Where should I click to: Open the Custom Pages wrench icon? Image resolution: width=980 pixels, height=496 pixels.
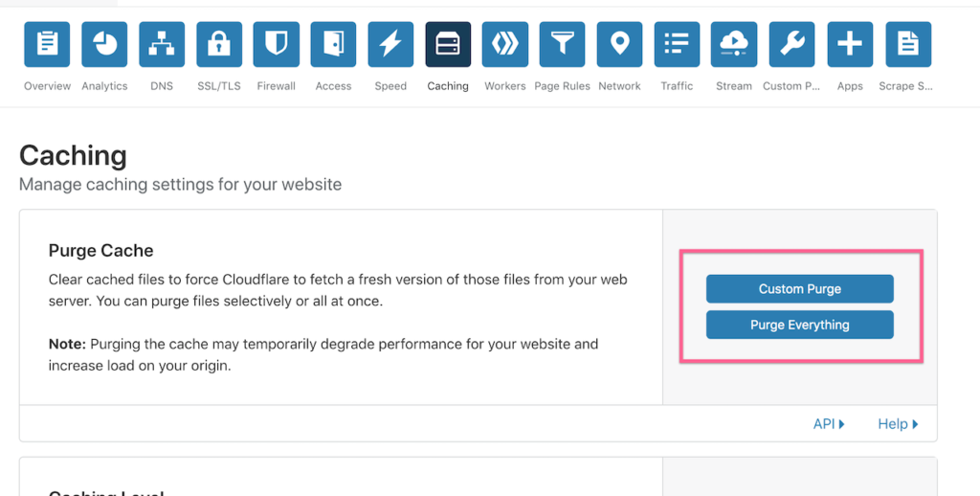(x=791, y=44)
